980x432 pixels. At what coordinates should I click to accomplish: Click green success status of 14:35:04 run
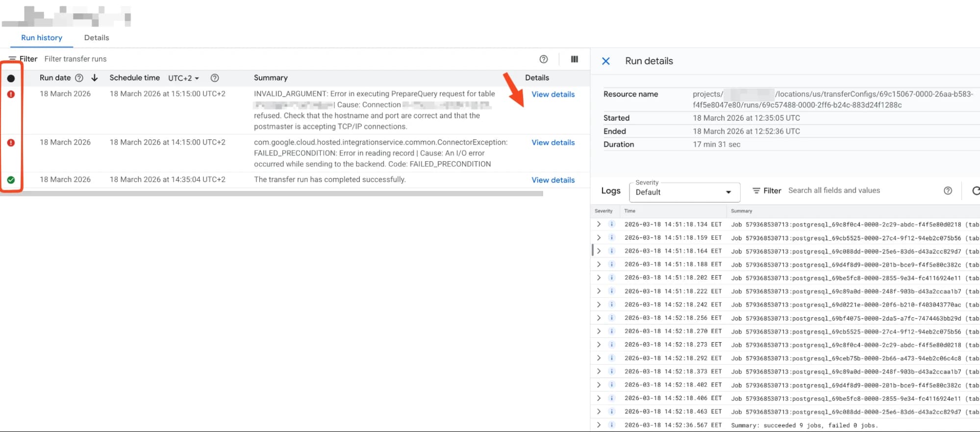click(11, 180)
